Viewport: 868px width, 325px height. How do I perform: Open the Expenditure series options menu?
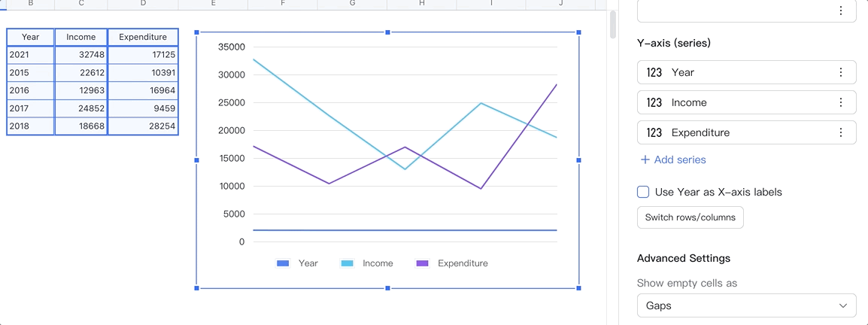(x=841, y=132)
